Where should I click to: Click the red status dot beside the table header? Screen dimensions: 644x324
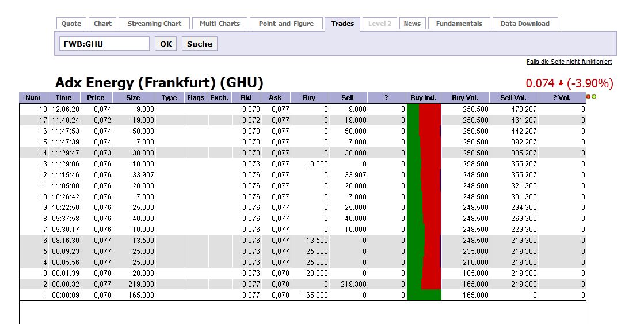[x=588, y=97]
